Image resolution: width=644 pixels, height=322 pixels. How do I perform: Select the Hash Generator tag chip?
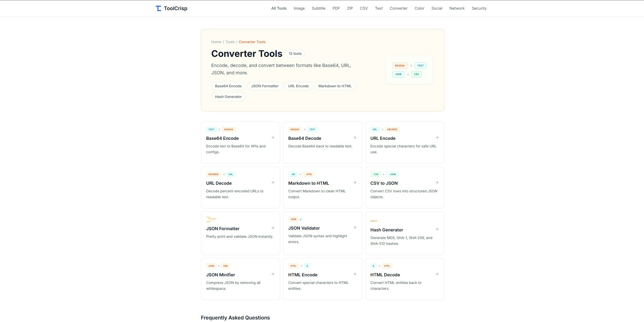pos(228,97)
